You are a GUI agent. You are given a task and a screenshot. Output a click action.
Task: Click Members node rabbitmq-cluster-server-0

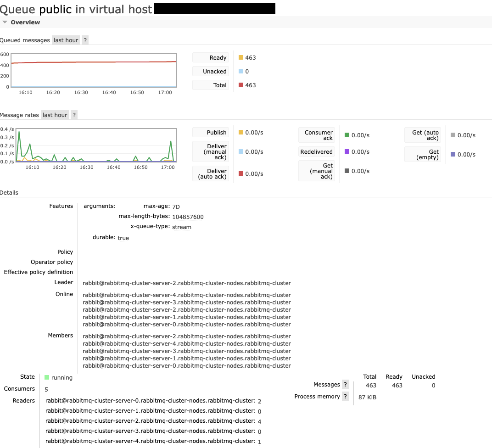click(187, 365)
